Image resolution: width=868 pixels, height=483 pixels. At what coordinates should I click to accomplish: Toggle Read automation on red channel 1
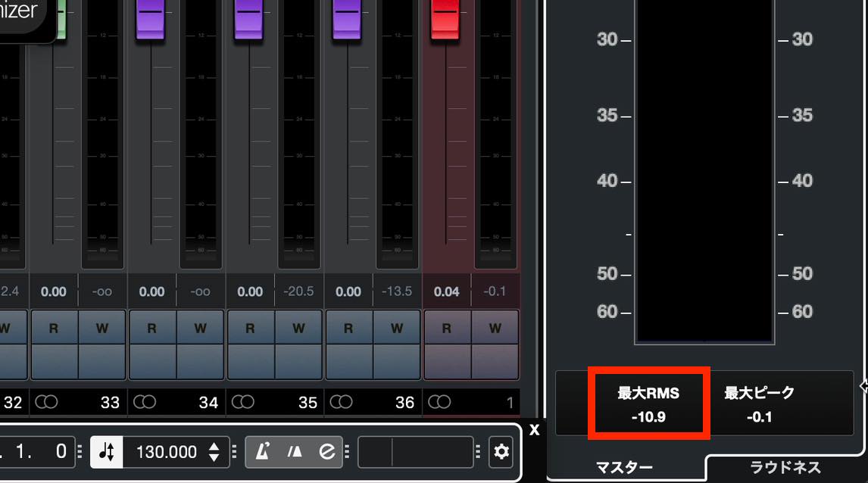click(x=447, y=328)
